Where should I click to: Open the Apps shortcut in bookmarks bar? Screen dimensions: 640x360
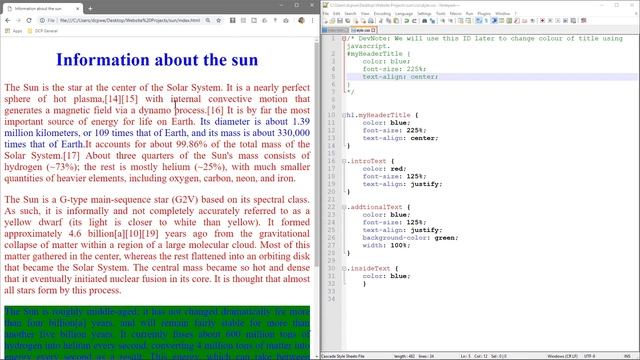click(x=13, y=31)
